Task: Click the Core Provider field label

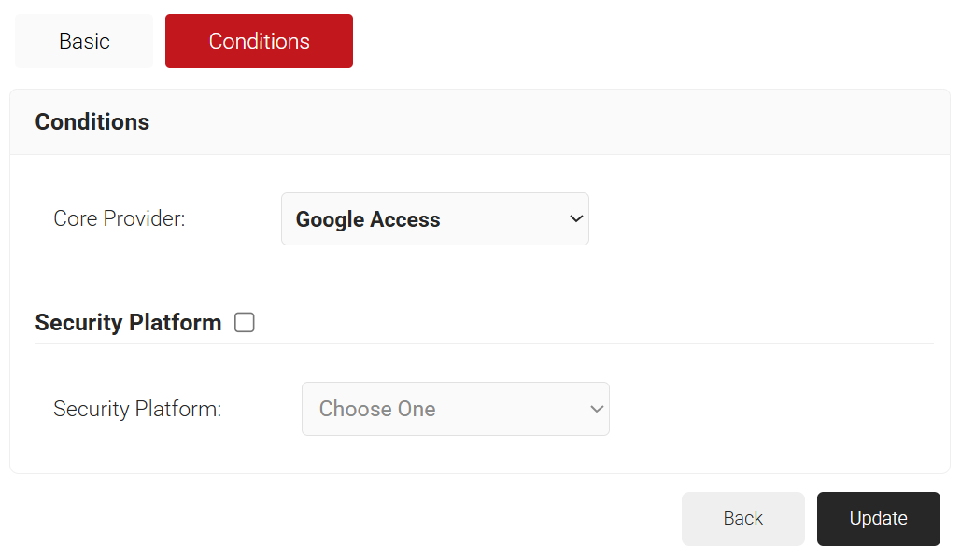Action: pyautogui.click(x=120, y=219)
